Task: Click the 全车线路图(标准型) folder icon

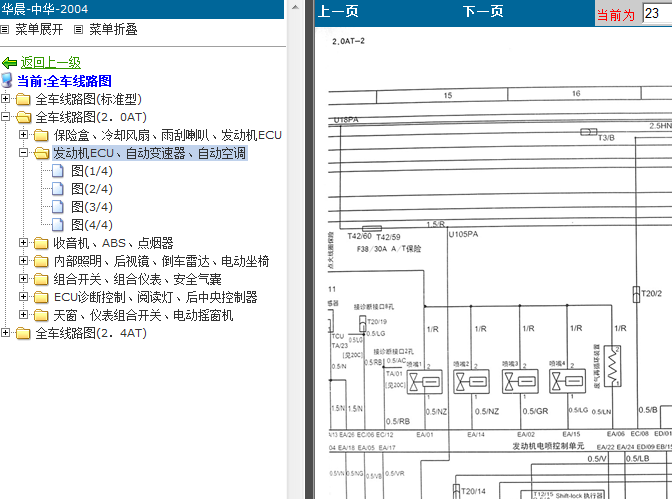Action: pos(23,99)
